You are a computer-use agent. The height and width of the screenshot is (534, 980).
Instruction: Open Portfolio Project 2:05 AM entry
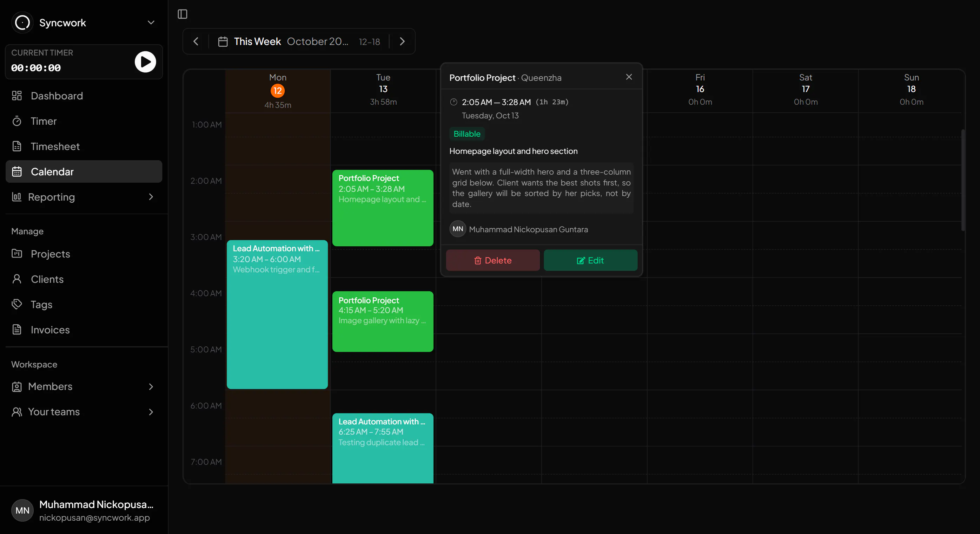pos(383,208)
